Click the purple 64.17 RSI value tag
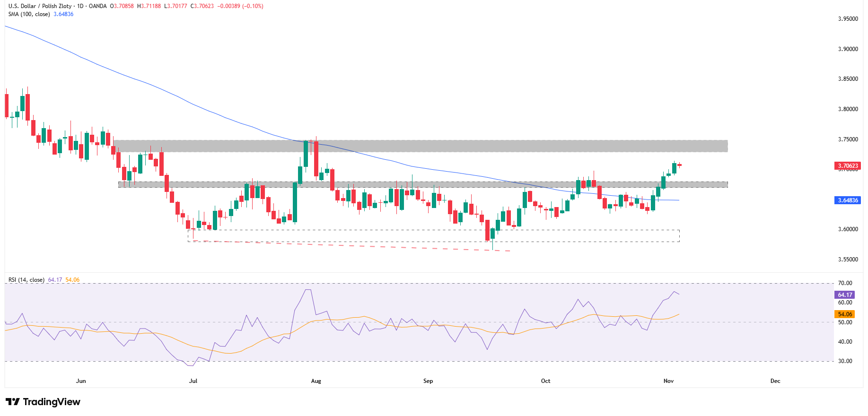 tap(844, 295)
